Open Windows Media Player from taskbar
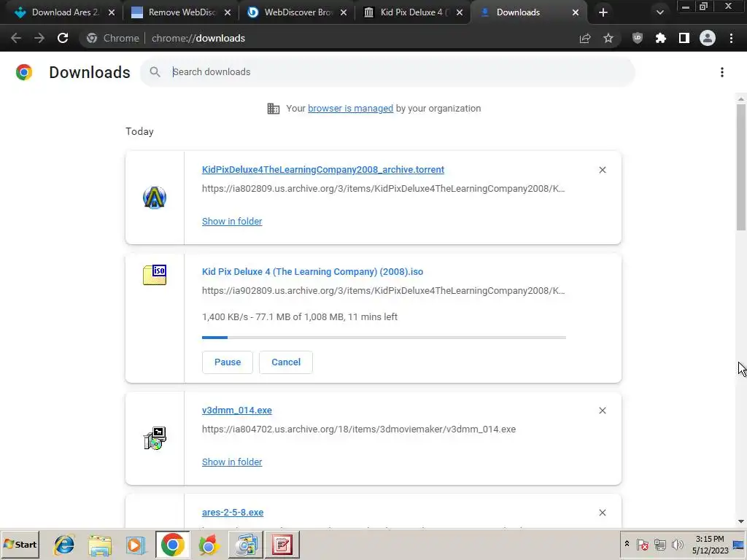This screenshot has height=560, width=747. (136, 545)
